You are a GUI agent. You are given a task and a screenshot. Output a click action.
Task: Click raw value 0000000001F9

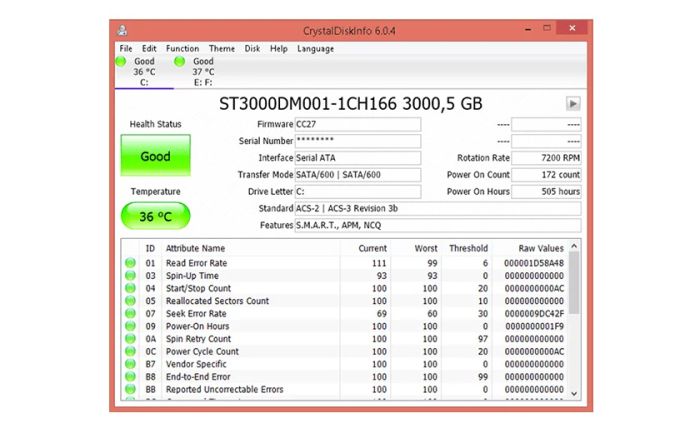534,326
